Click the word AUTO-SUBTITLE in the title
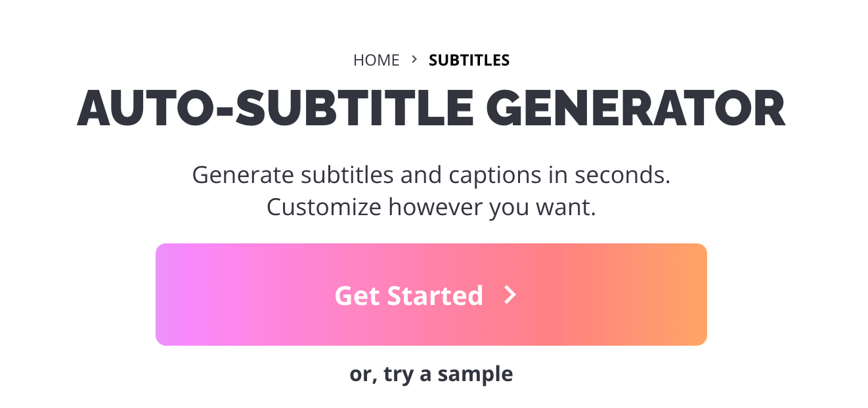 pyautogui.click(x=276, y=109)
